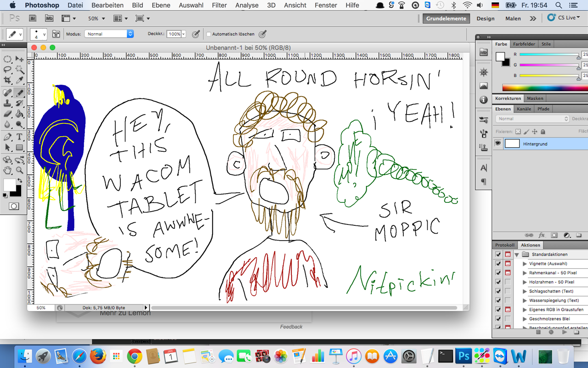The width and height of the screenshot is (588, 368).
Task: Select the Lasso tool
Action: [x=7, y=69]
